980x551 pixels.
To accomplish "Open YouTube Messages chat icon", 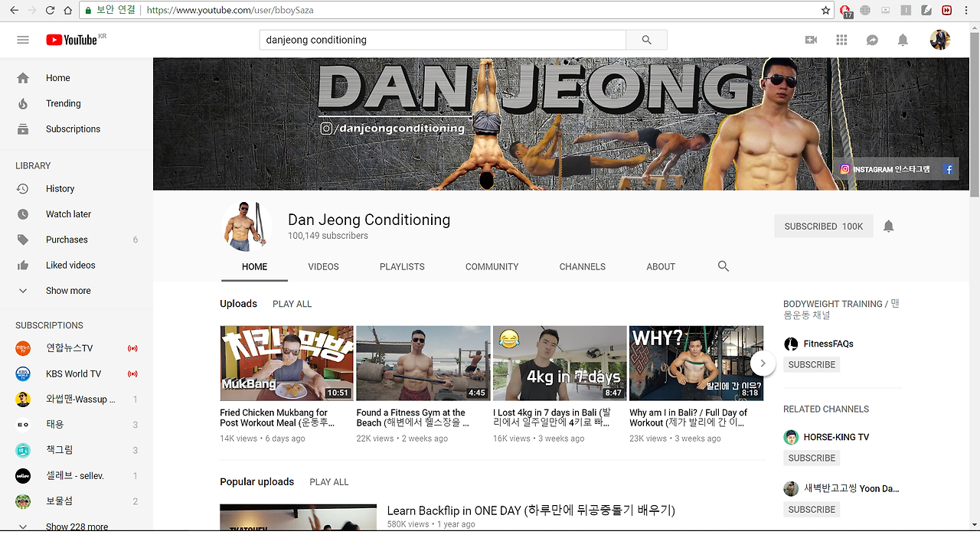I will coord(872,39).
